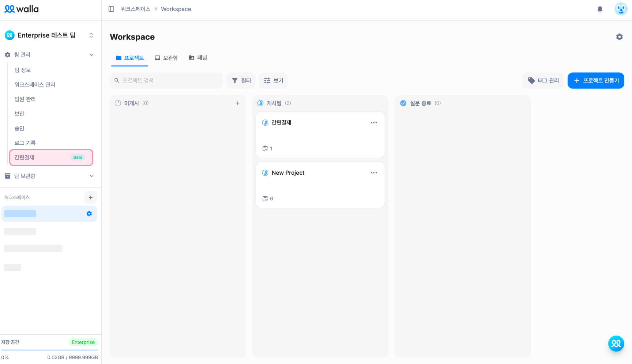Open selected workspace gear settings

[89, 214]
